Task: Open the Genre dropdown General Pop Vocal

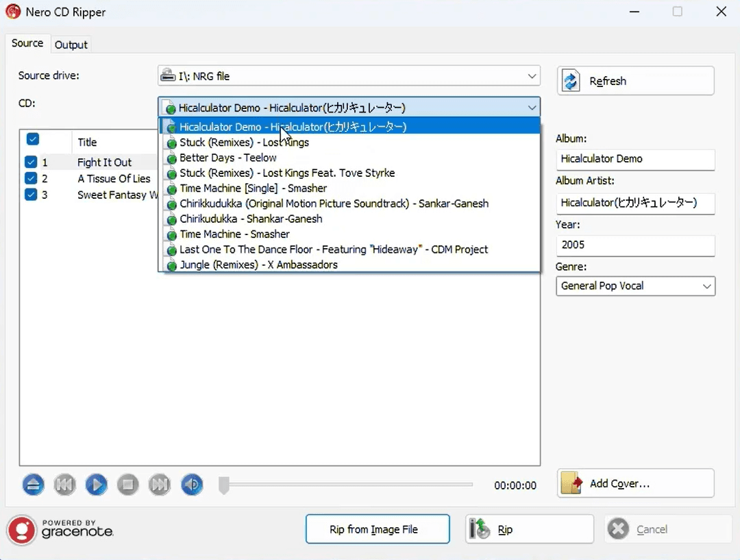Action: (x=635, y=286)
